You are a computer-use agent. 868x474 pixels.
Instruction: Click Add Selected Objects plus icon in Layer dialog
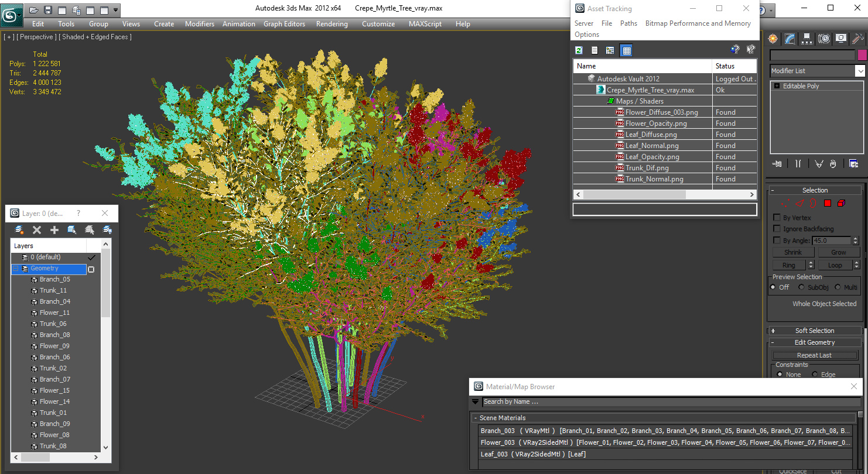coord(54,230)
